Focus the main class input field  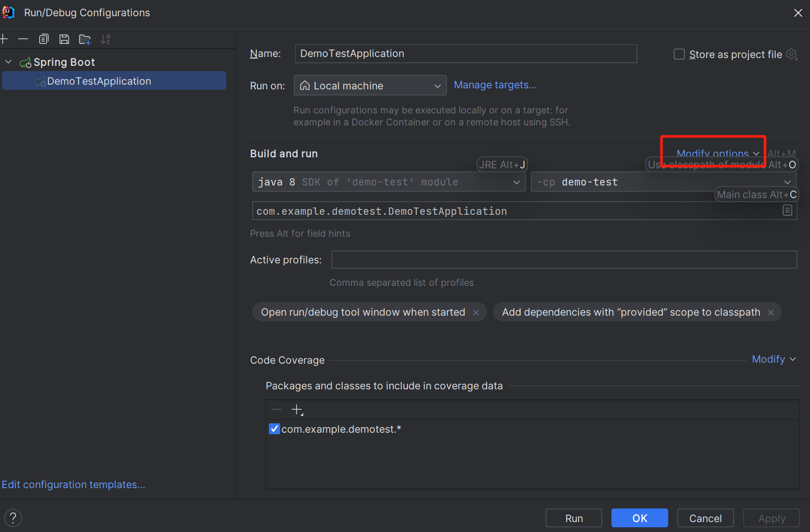tap(524, 211)
